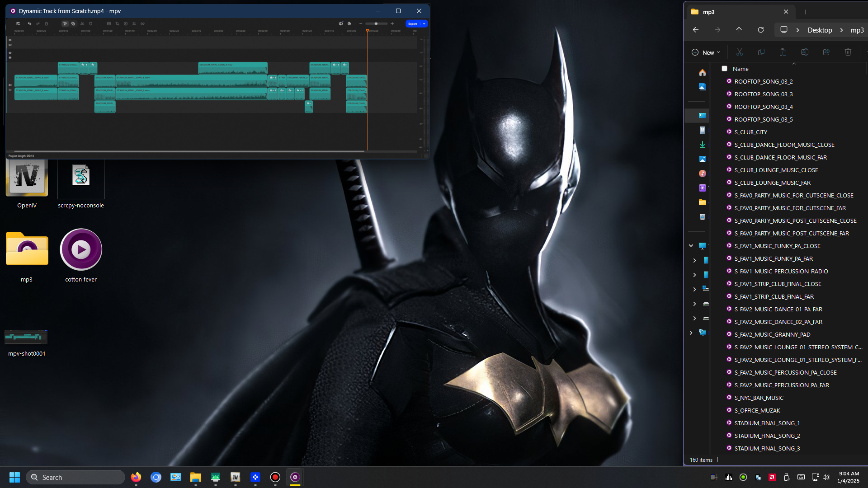
Task: Select file S_OFFICE_MUZAK
Action: tap(757, 410)
